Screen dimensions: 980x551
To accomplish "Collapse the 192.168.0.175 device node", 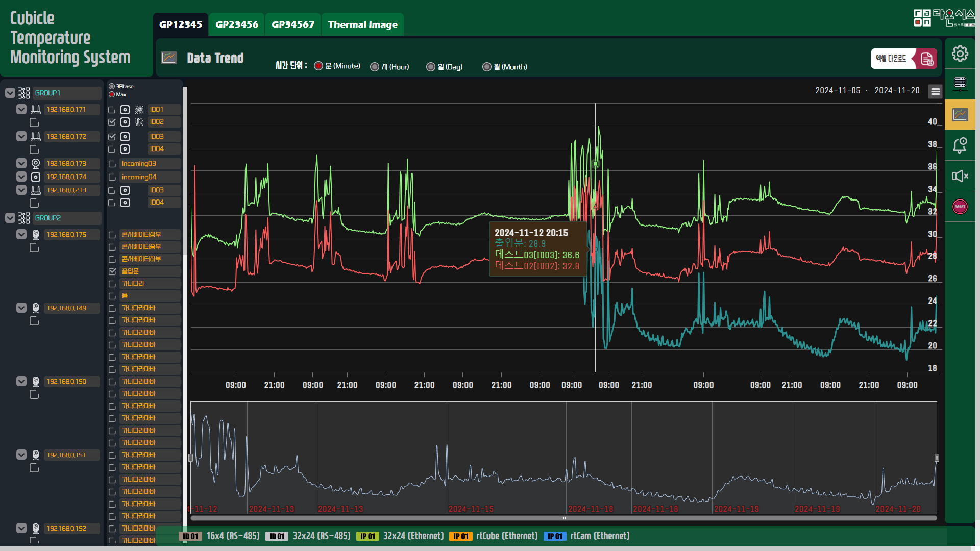I will [21, 234].
